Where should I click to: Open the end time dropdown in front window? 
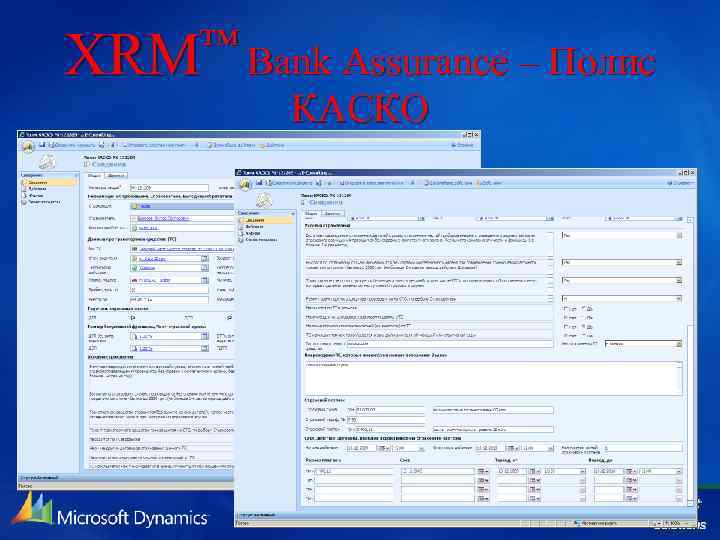[551, 448]
